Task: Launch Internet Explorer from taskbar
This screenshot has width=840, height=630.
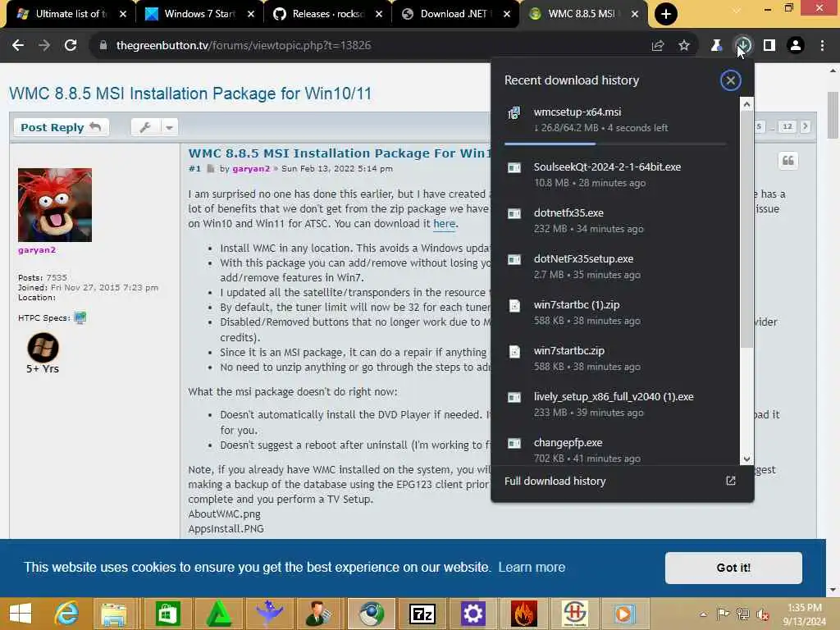Action: coord(66,614)
